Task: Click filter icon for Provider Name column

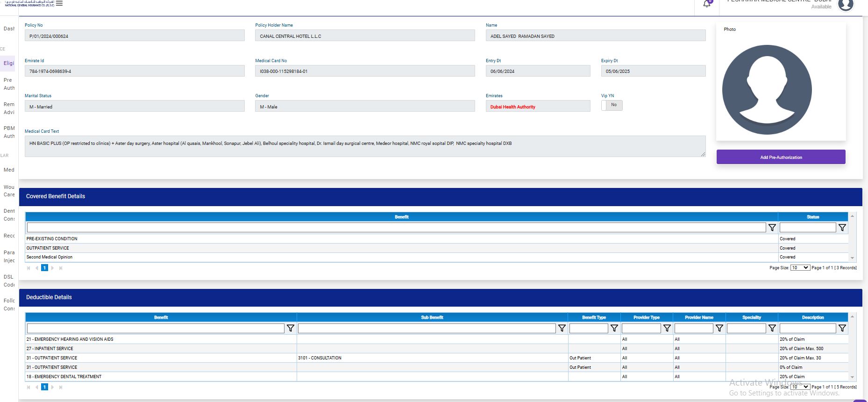Action: [x=719, y=329]
